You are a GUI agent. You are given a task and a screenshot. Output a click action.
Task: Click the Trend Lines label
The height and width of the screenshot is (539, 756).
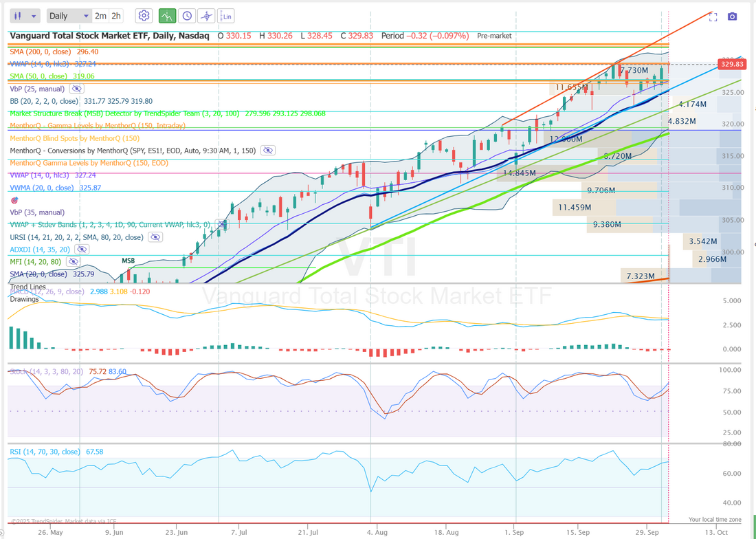(28, 287)
